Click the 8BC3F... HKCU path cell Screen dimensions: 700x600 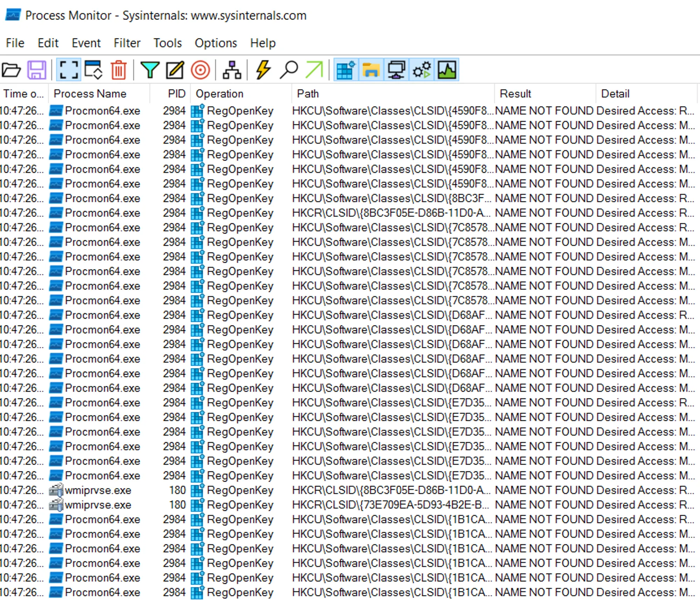coord(392,198)
